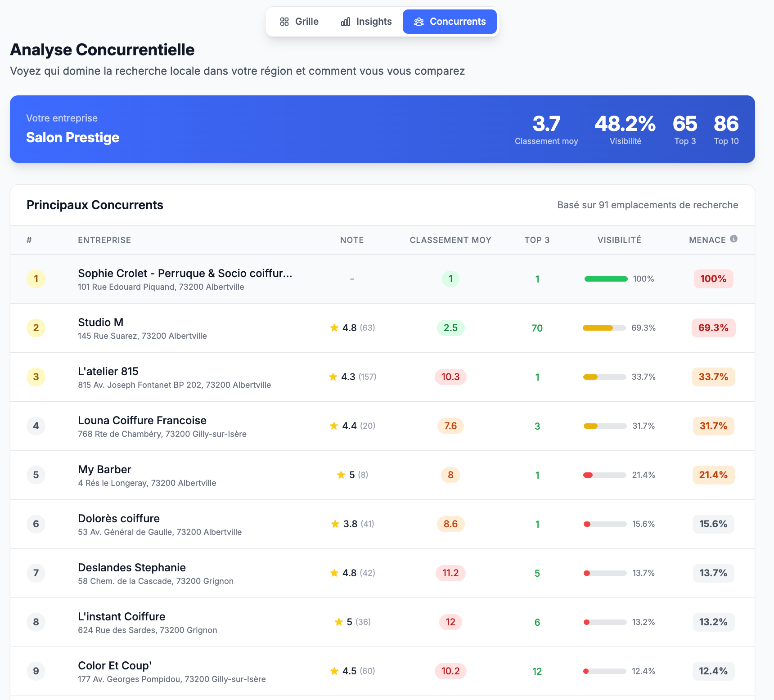
Task: Open the Studio M competitor row
Action: pos(382,328)
